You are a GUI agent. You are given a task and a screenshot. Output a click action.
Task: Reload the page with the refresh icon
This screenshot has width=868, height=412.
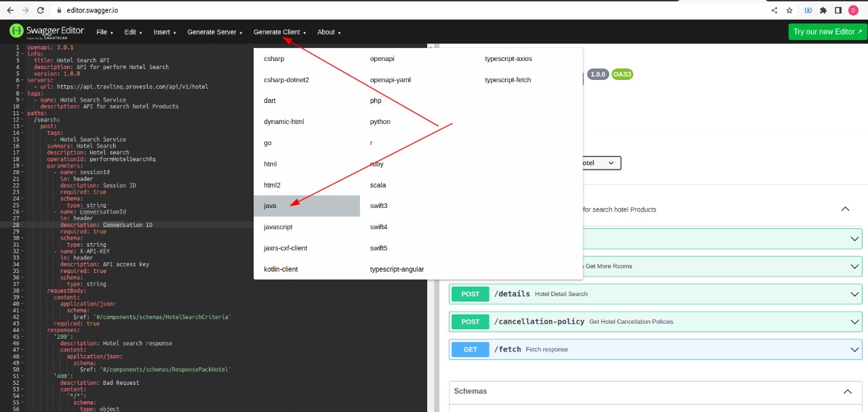point(41,10)
